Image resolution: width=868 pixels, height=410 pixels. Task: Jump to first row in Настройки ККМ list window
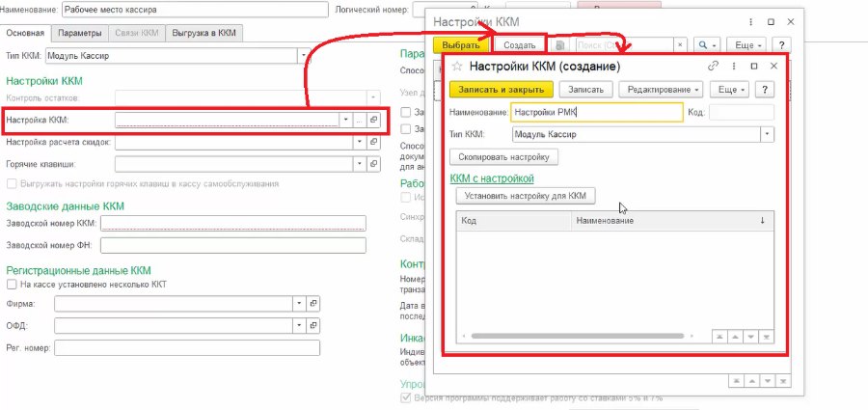pos(736,381)
